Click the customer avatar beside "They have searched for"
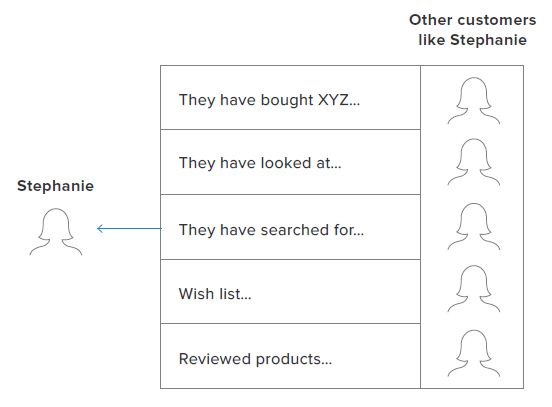This screenshot has width=552, height=407. 473,226
